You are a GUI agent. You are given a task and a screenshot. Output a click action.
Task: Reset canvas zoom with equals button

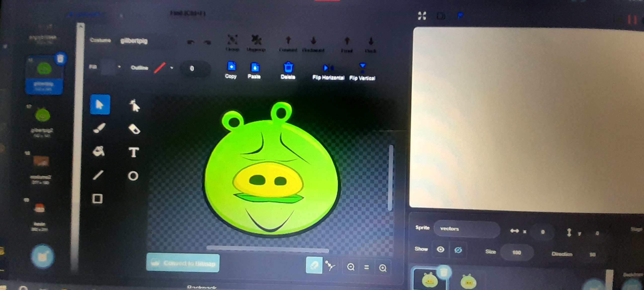pos(367,267)
